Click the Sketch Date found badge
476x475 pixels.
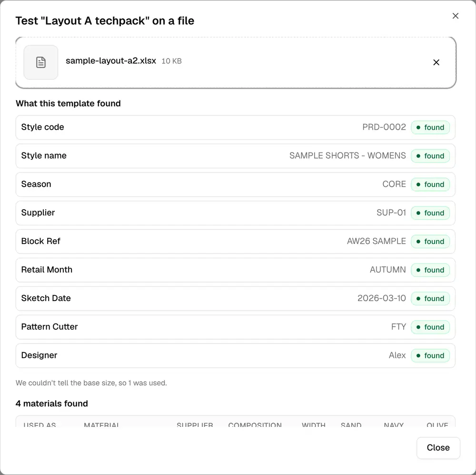(x=430, y=299)
